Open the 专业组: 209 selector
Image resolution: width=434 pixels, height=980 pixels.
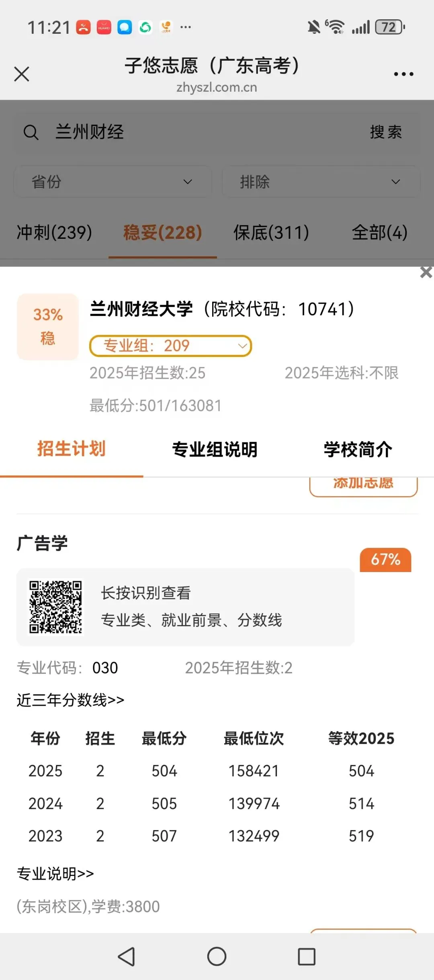pyautogui.click(x=170, y=346)
